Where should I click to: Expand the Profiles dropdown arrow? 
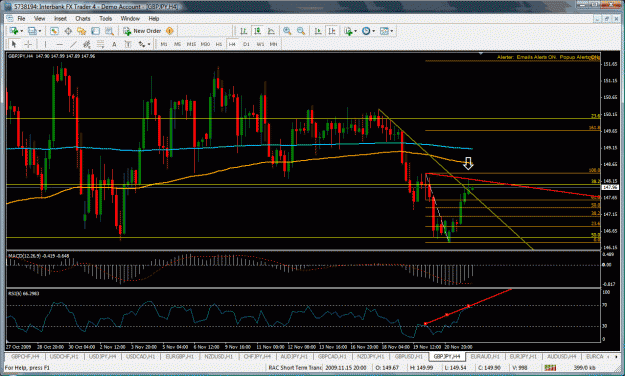click(x=39, y=31)
